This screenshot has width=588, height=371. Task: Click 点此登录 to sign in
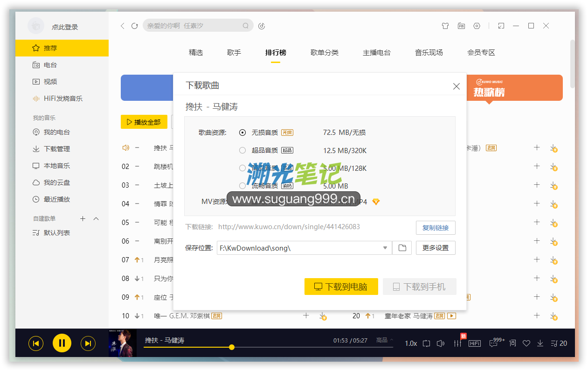click(65, 27)
